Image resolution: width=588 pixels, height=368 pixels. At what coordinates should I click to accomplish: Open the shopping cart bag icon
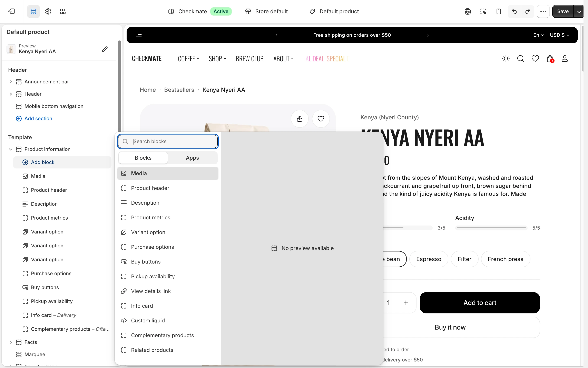point(550,59)
